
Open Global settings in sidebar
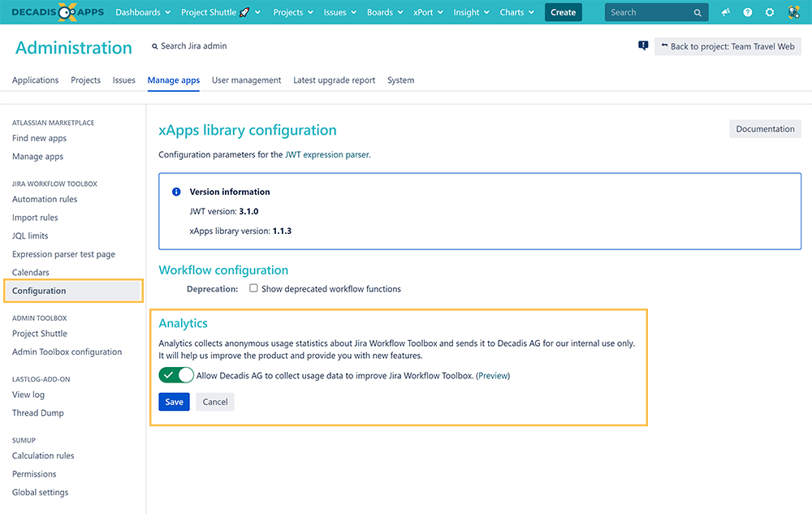41,492
